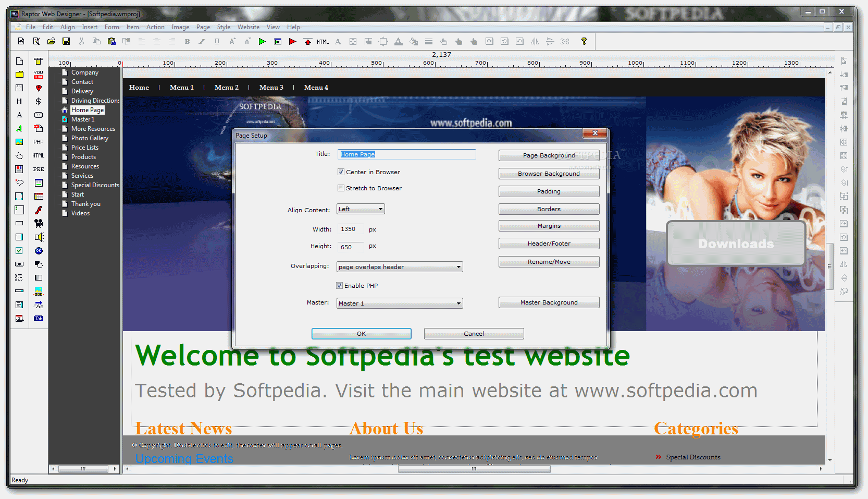Insert a Tab control element

39,318
